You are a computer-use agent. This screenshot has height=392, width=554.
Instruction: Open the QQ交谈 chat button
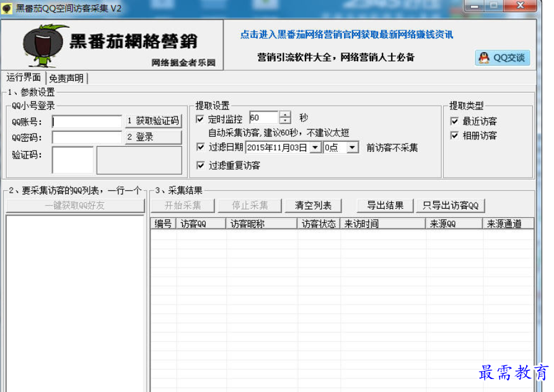click(503, 58)
